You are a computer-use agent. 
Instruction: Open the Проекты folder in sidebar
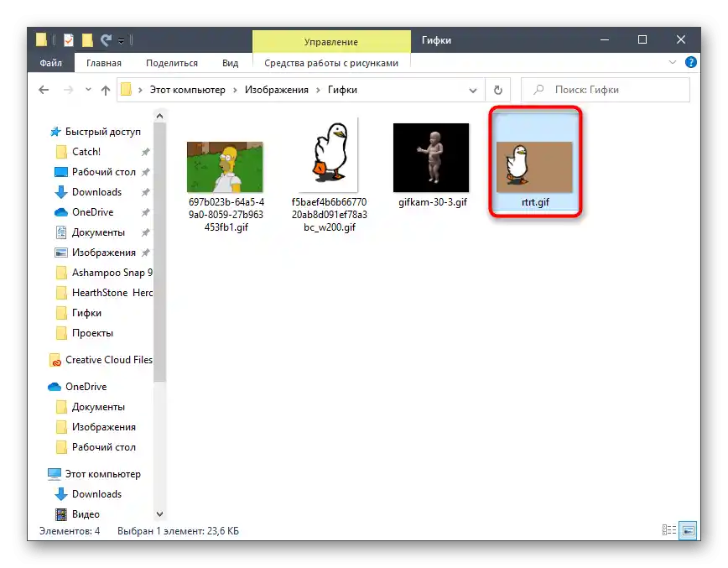click(x=92, y=333)
